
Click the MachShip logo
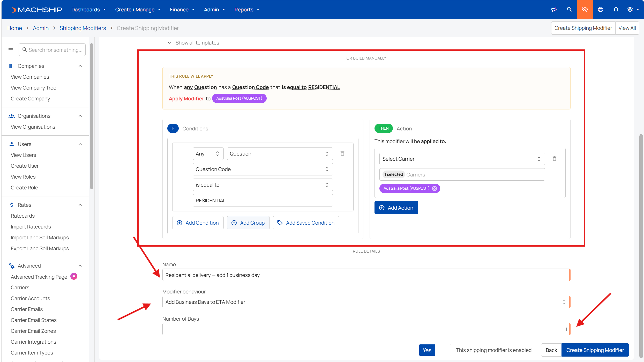pyautogui.click(x=35, y=10)
